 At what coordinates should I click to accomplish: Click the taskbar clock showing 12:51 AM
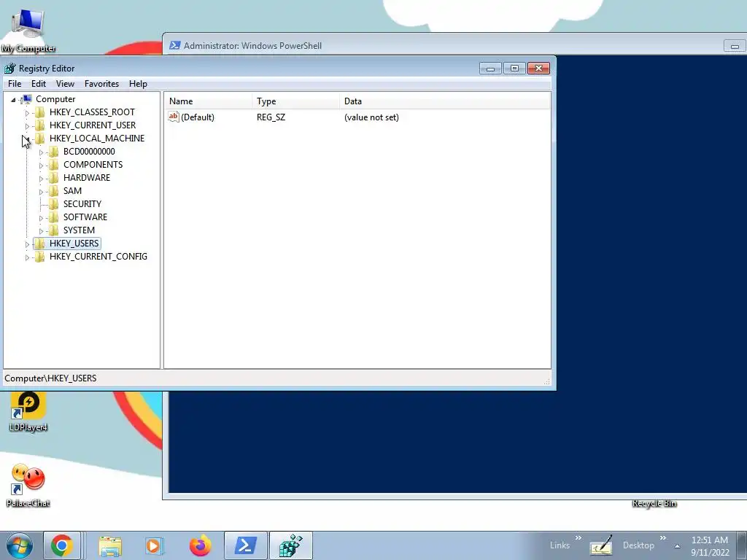click(x=710, y=546)
